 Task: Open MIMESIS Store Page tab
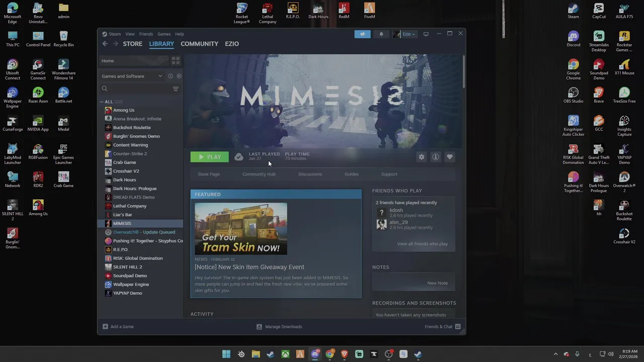[209, 174]
